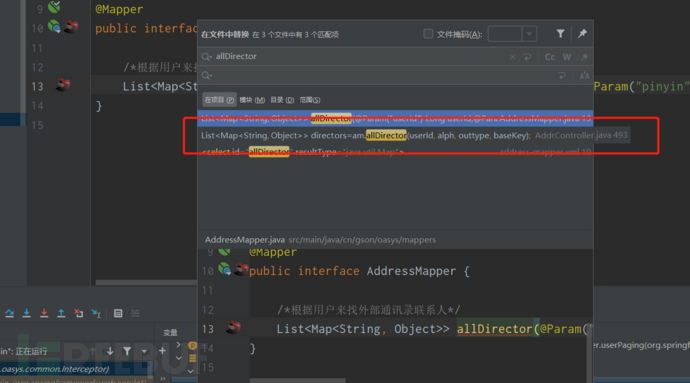Expand more with the double chevron icon
The image size is (690, 383).
[163, 379]
